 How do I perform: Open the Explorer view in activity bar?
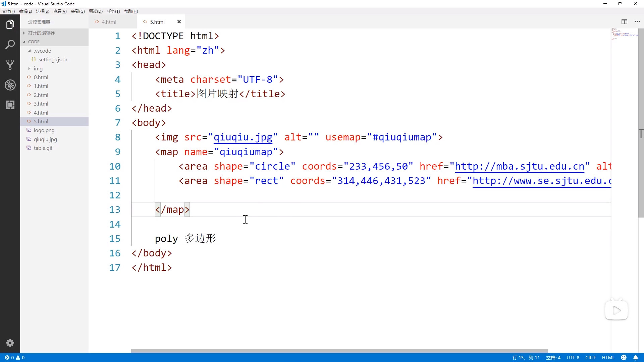click(10, 24)
